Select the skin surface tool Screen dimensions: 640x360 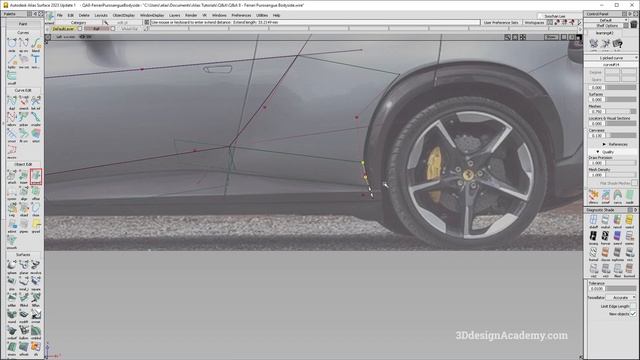(x=12, y=283)
